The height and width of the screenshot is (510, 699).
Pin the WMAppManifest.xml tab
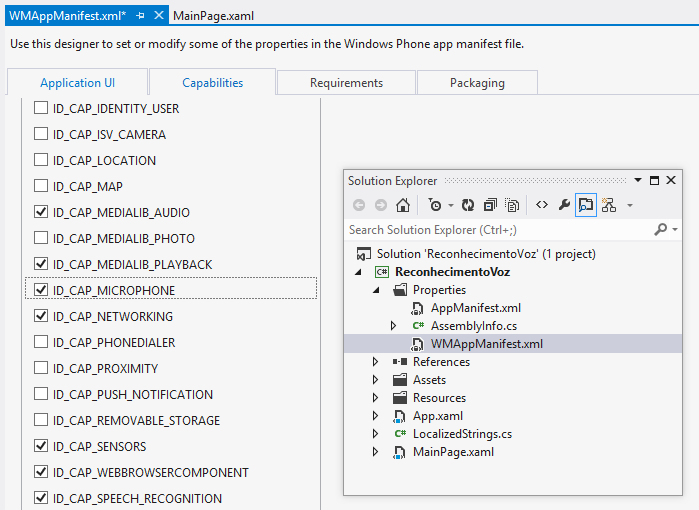click(140, 16)
